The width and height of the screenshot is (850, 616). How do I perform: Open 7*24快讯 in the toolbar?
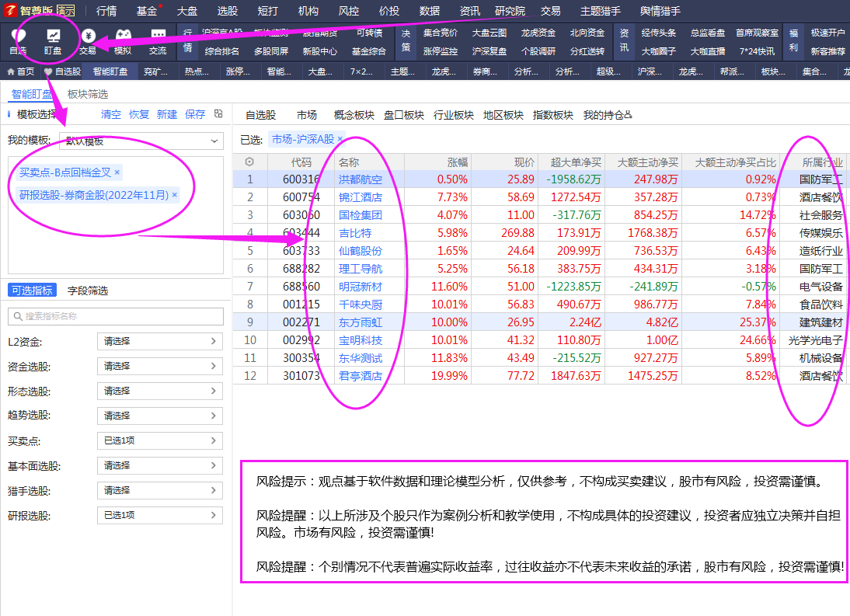click(x=757, y=51)
